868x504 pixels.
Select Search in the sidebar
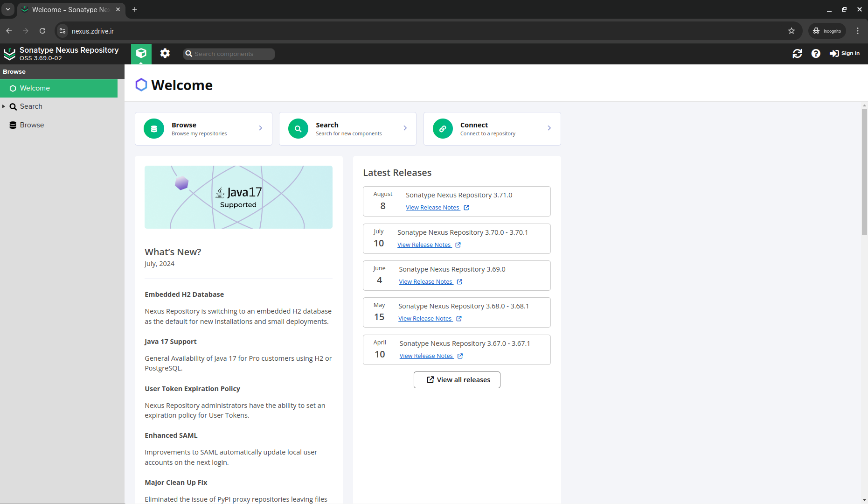[x=31, y=106]
